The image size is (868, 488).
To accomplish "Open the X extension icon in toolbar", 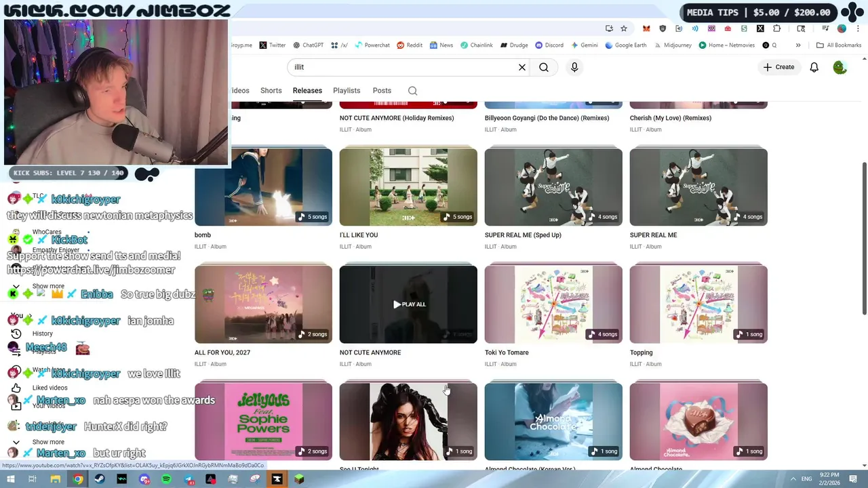I will pyautogui.click(x=760, y=28).
